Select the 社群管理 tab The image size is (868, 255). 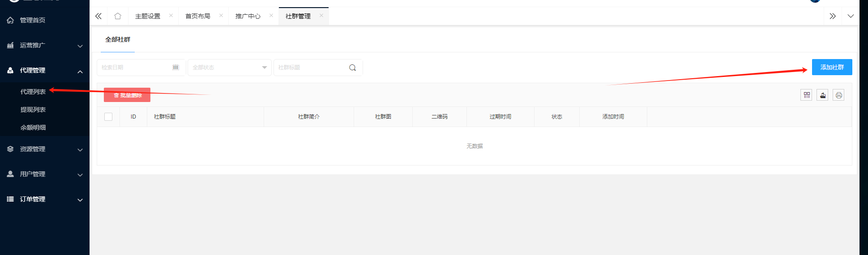298,16
